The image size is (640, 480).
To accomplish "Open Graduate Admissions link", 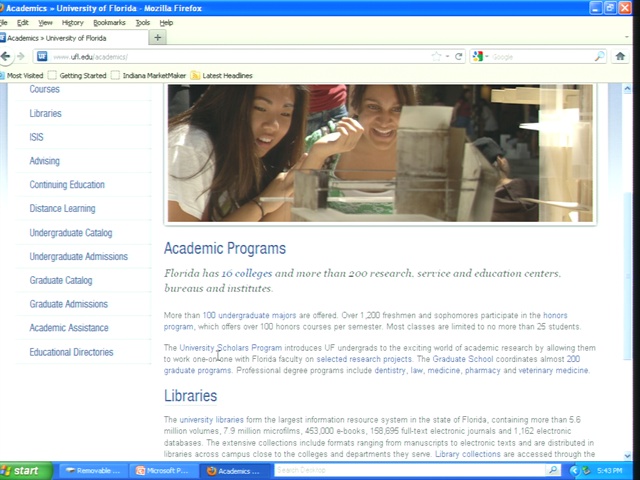I will (x=69, y=304).
